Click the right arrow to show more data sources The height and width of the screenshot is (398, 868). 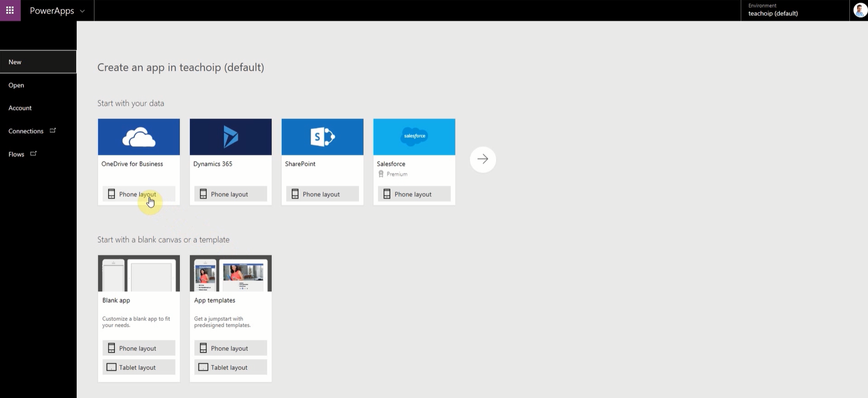click(483, 159)
